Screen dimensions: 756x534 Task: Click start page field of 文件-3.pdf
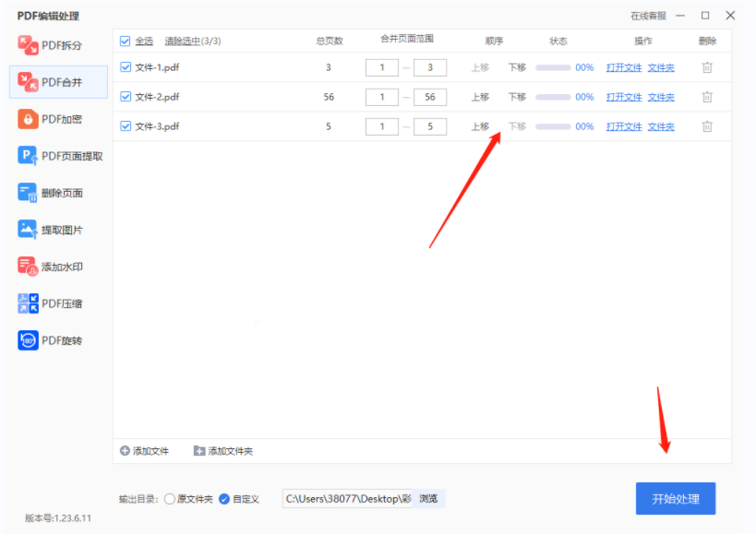tap(382, 126)
